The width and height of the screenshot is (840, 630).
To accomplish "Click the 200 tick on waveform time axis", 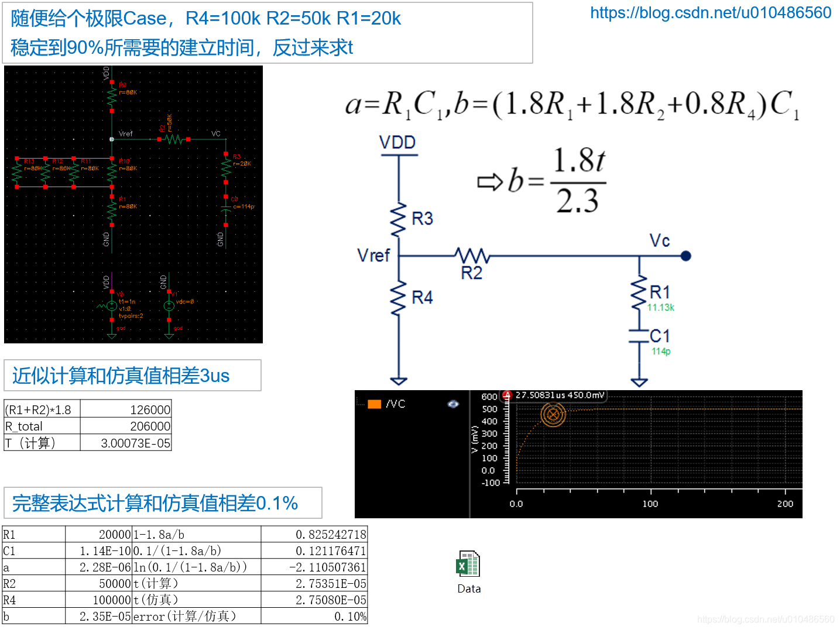I will (785, 504).
